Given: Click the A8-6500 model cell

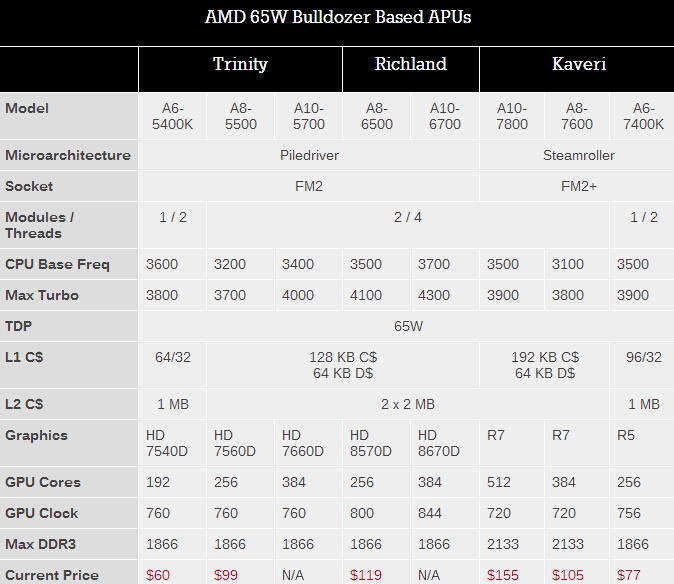Looking at the screenshot, I should pos(377,116).
